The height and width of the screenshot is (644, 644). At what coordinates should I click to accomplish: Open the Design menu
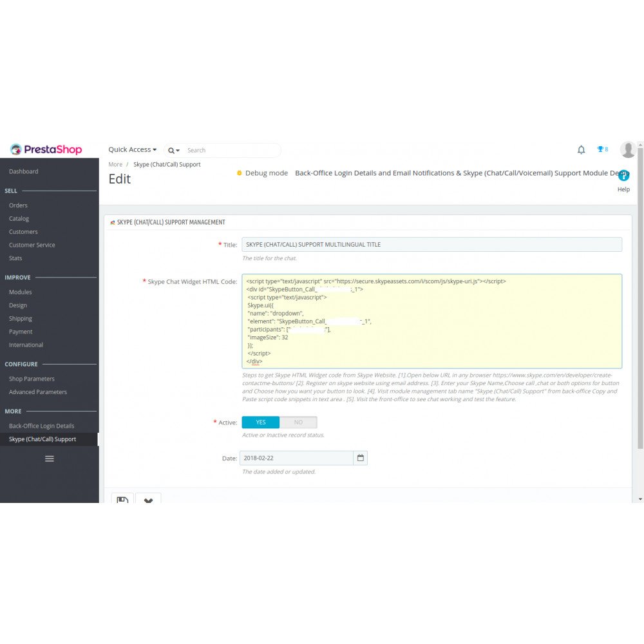(17, 305)
